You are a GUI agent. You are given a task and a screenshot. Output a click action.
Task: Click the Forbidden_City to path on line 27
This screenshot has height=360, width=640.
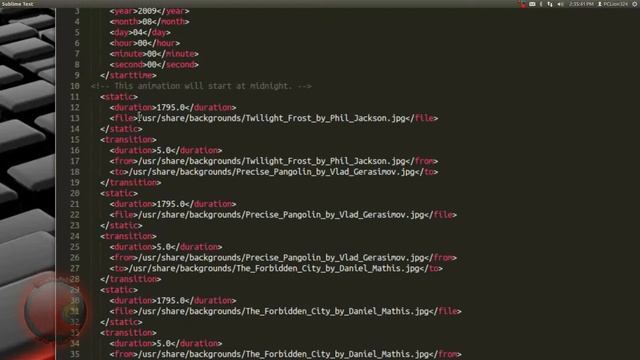274,269
